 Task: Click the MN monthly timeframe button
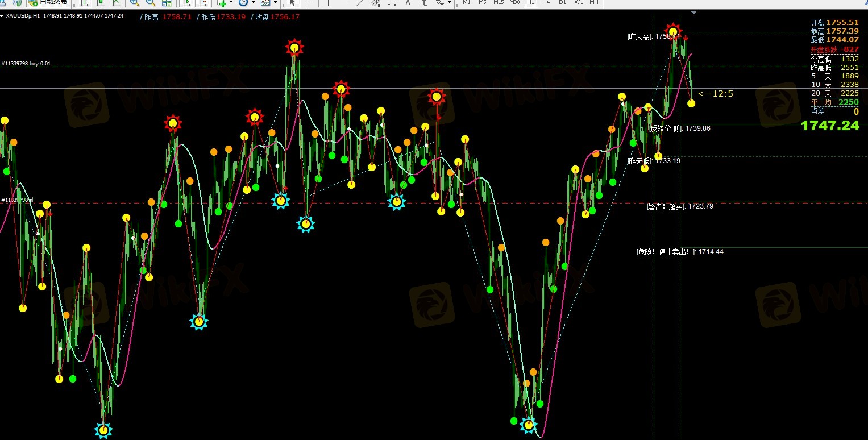pyautogui.click(x=594, y=2)
